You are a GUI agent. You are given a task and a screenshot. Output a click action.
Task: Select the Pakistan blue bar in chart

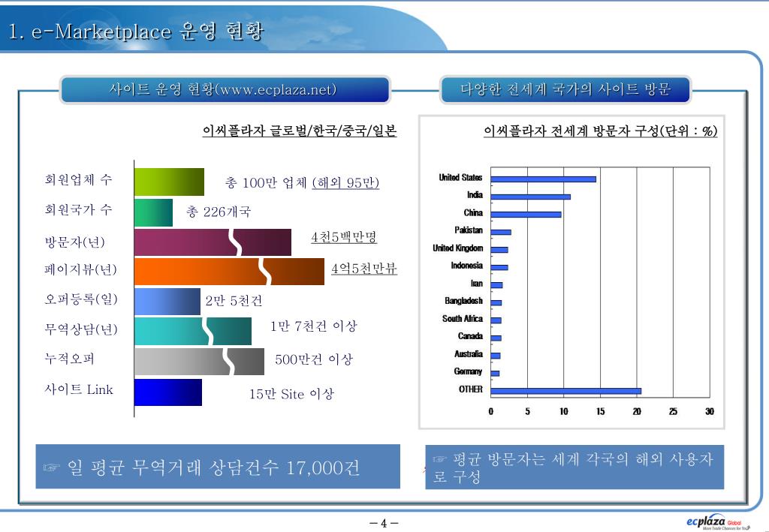(501, 232)
